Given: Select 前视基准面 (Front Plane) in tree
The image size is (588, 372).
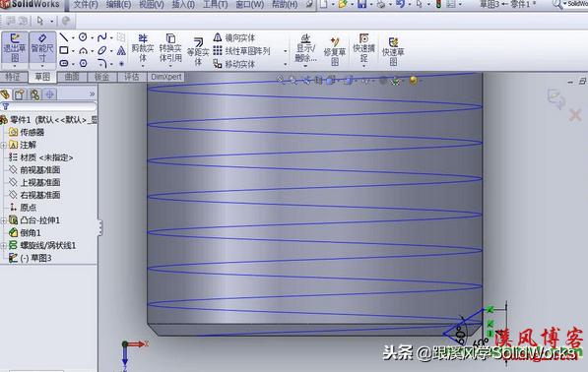Looking at the screenshot, I should coord(34,170).
